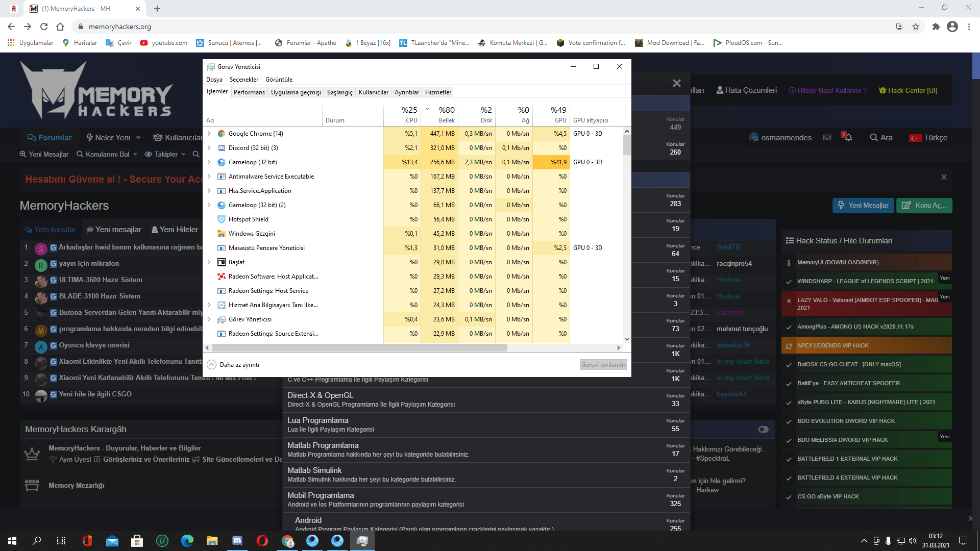Expand Google Chrome (14) process group
The height and width of the screenshot is (551, 980).
pyautogui.click(x=209, y=134)
